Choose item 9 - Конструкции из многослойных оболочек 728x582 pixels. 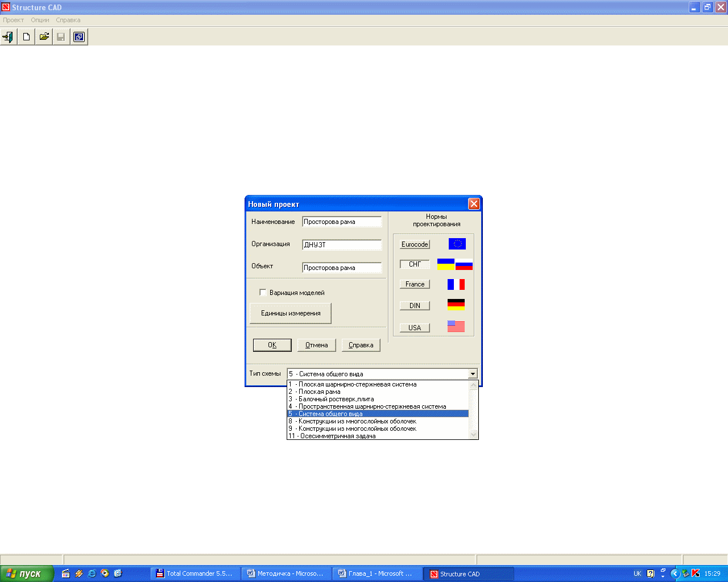378,429
